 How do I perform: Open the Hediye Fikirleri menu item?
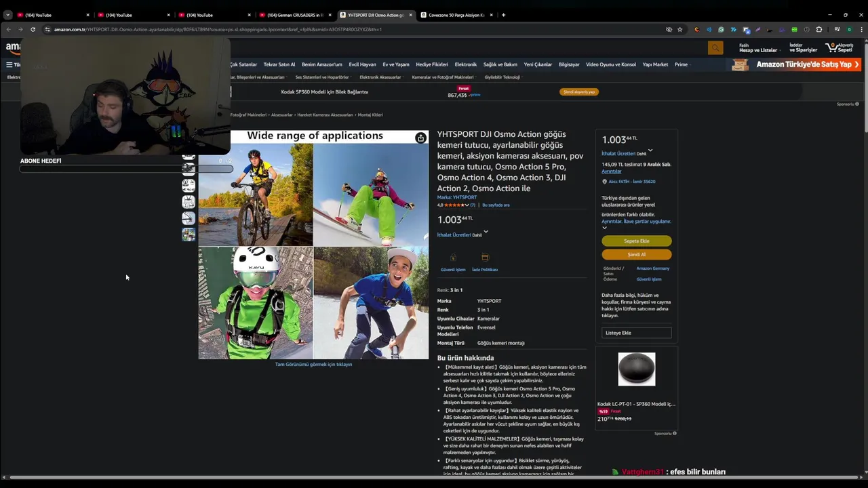click(432, 64)
